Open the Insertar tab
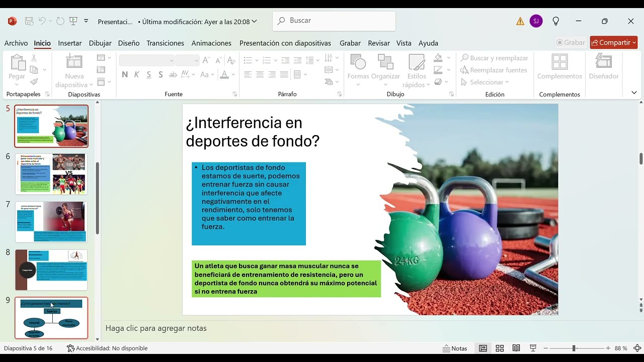Viewport: 644px width, 362px height. (70, 43)
